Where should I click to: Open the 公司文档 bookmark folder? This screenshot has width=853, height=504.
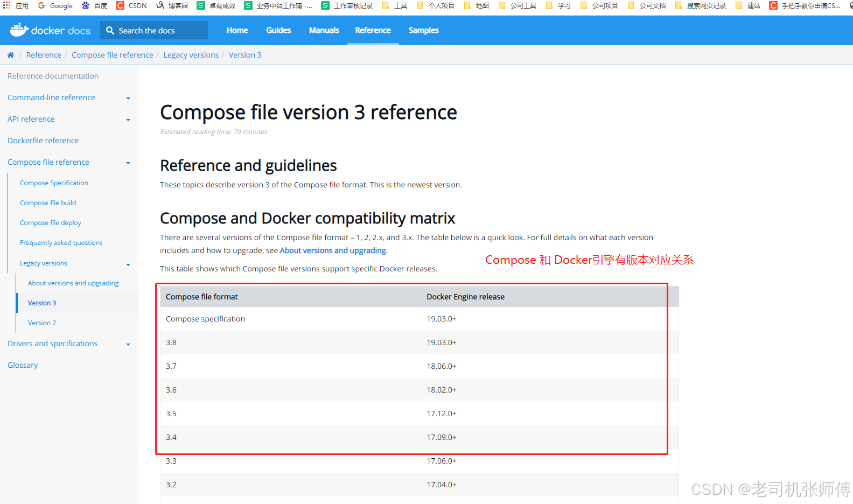click(646, 5)
